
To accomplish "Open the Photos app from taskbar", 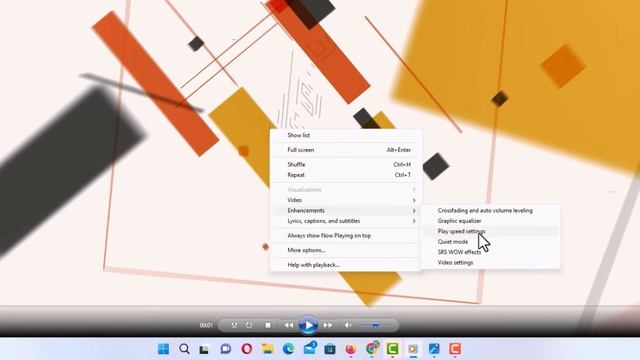I will pos(434,349).
